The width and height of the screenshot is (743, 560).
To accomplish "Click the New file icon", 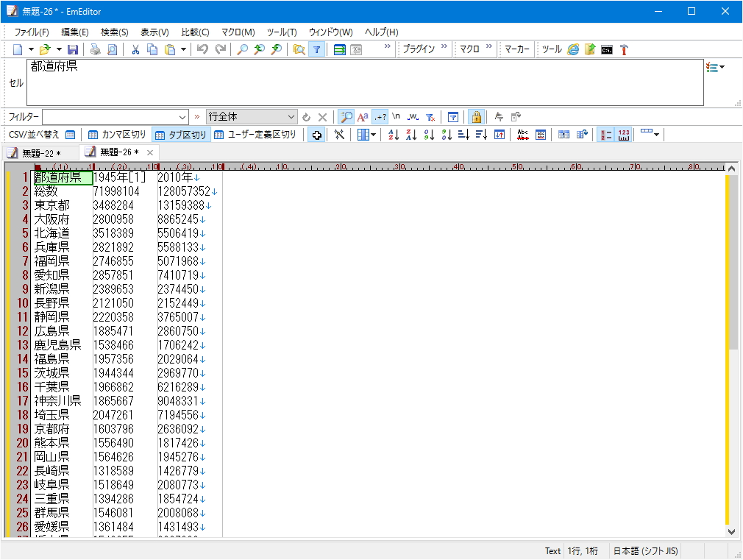I will pos(18,49).
